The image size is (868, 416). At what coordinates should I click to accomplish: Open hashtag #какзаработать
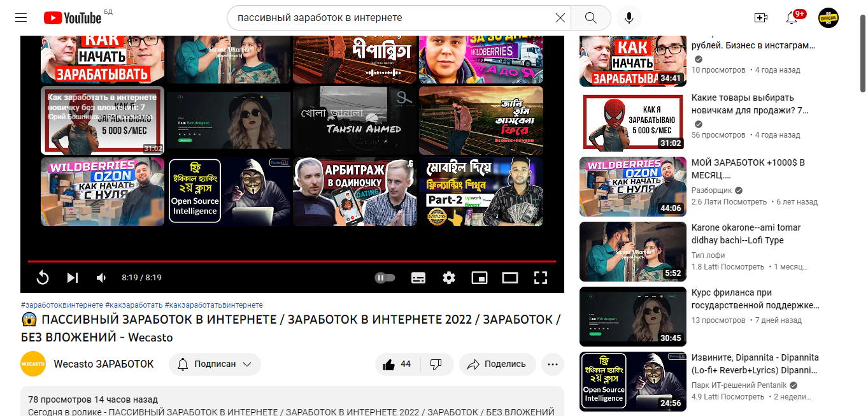coord(134,305)
